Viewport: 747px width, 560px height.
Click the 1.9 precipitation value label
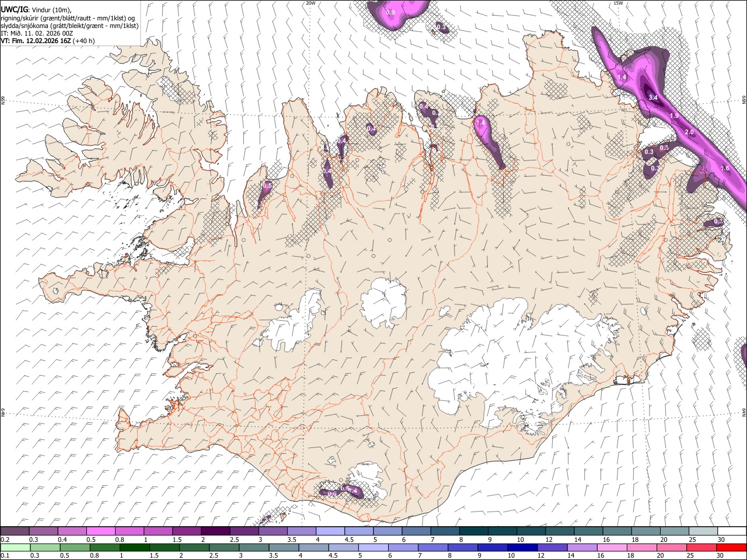pos(674,116)
